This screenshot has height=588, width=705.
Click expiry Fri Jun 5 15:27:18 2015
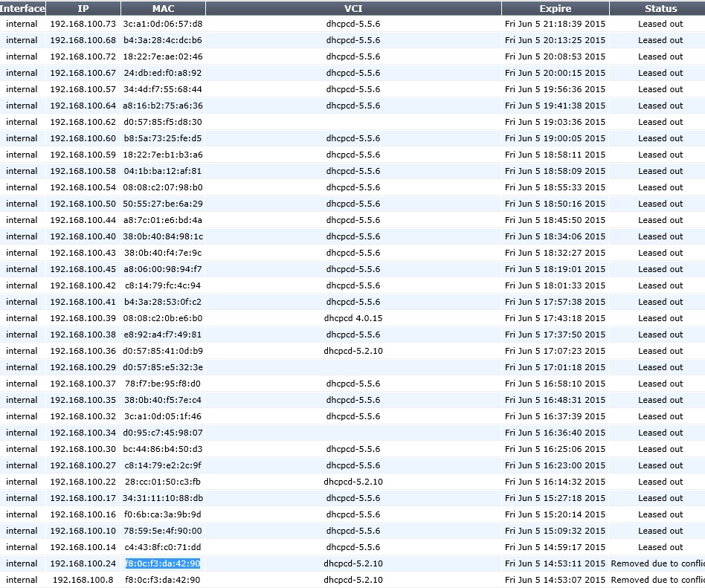[556, 498]
